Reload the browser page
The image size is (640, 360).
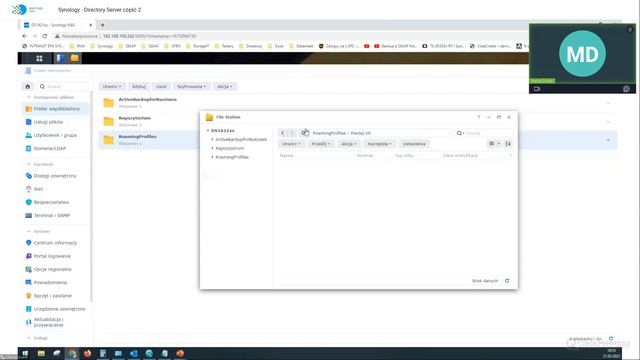point(44,36)
